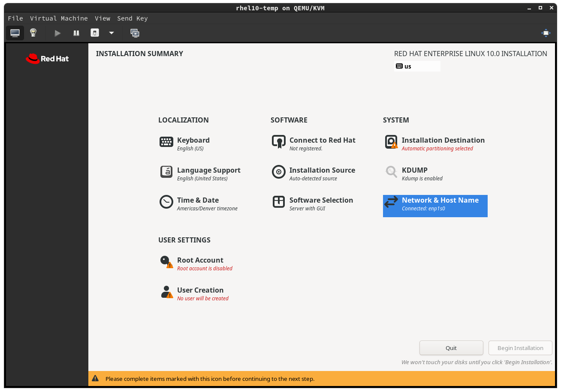This screenshot has height=392, width=561.
Task: Click 'Americas/Denver timezone' text
Action: (x=207, y=209)
